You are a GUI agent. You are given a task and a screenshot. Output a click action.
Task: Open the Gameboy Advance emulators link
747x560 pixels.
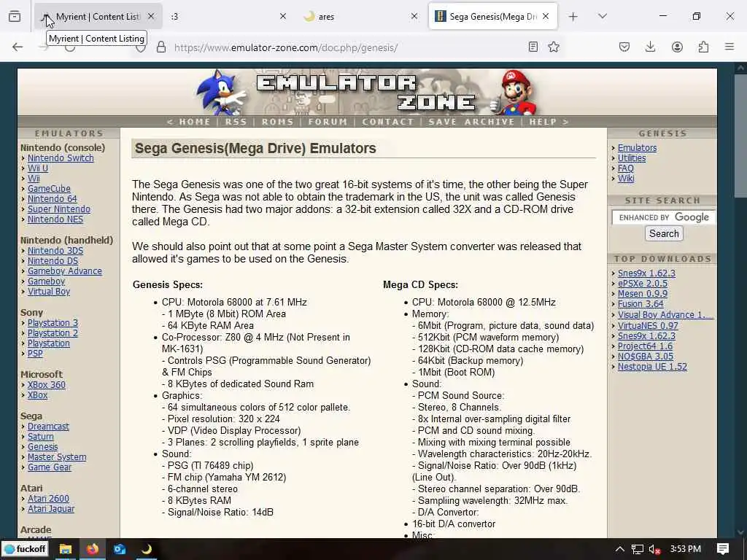[x=65, y=271]
